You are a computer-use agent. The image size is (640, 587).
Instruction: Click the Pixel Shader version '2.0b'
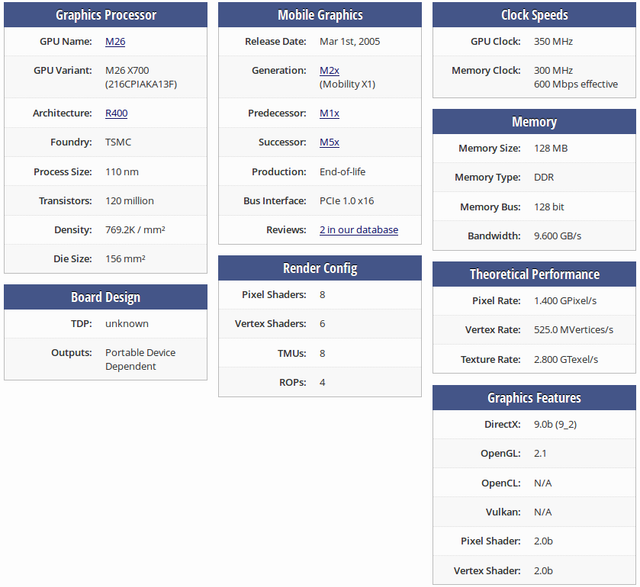(543, 541)
